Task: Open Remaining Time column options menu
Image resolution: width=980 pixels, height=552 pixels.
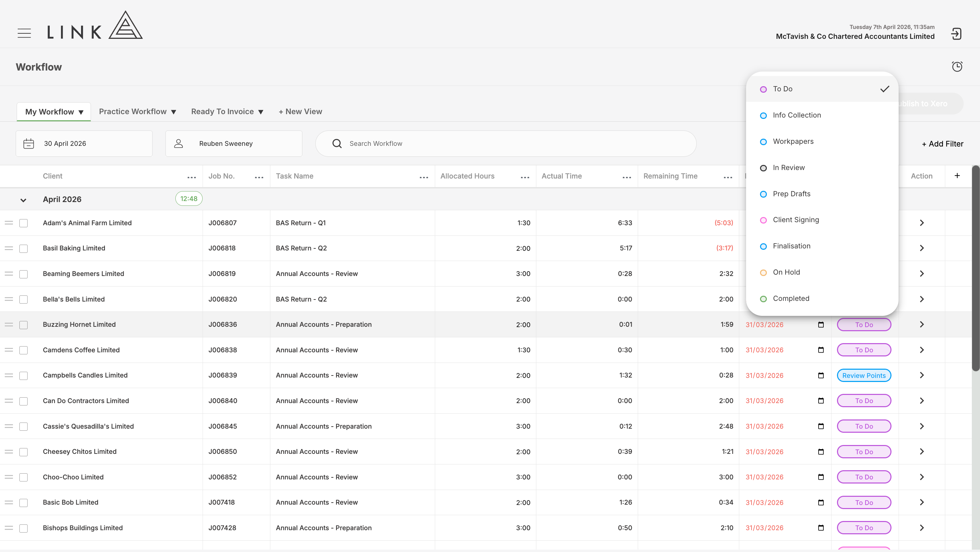Action: pyautogui.click(x=728, y=178)
